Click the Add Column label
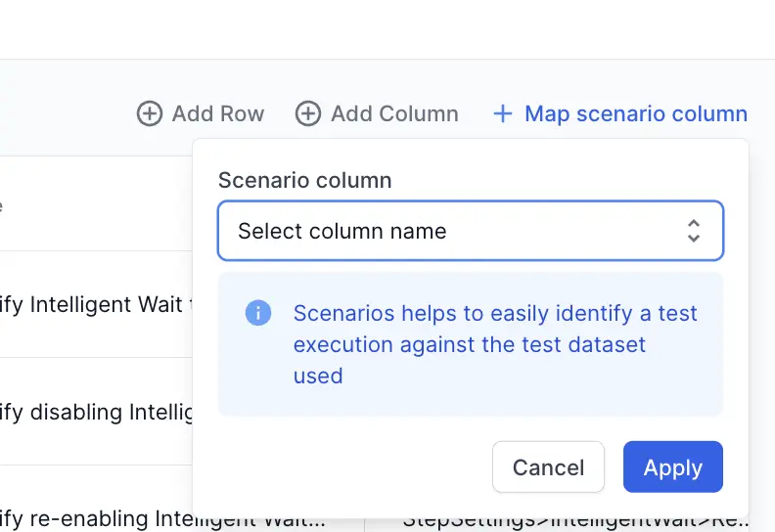The height and width of the screenshot is (532, 775). click(x=394, y=113)
